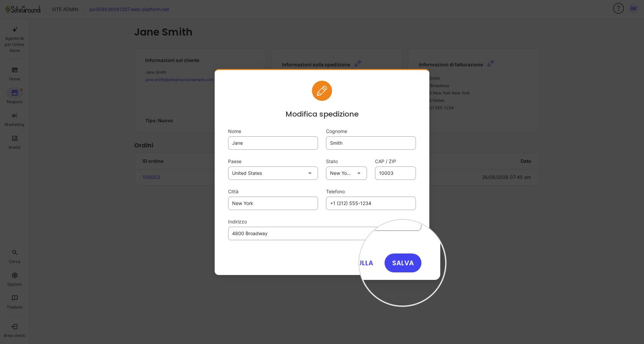Open the Analisi chart icon

pyautogui.click(x=15, y=138)
